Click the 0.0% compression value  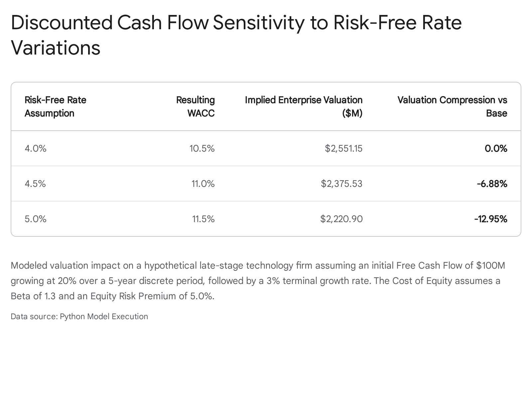496,148
